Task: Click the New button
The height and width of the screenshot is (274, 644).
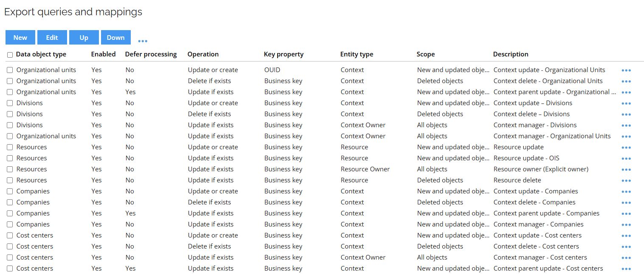Action: tap(20, 37)
